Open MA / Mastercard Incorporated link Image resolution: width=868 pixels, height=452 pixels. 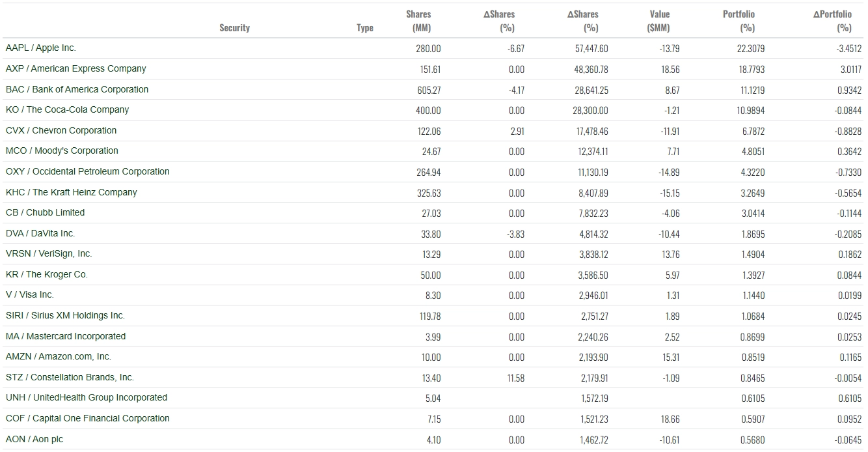pyautogui.click(x=66, y=336)
